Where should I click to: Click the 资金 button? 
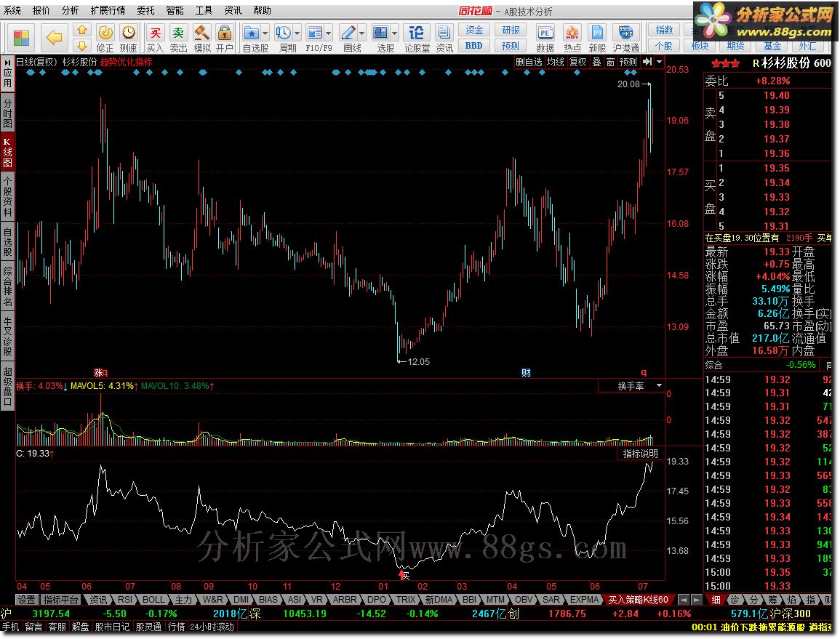point(474,31)
